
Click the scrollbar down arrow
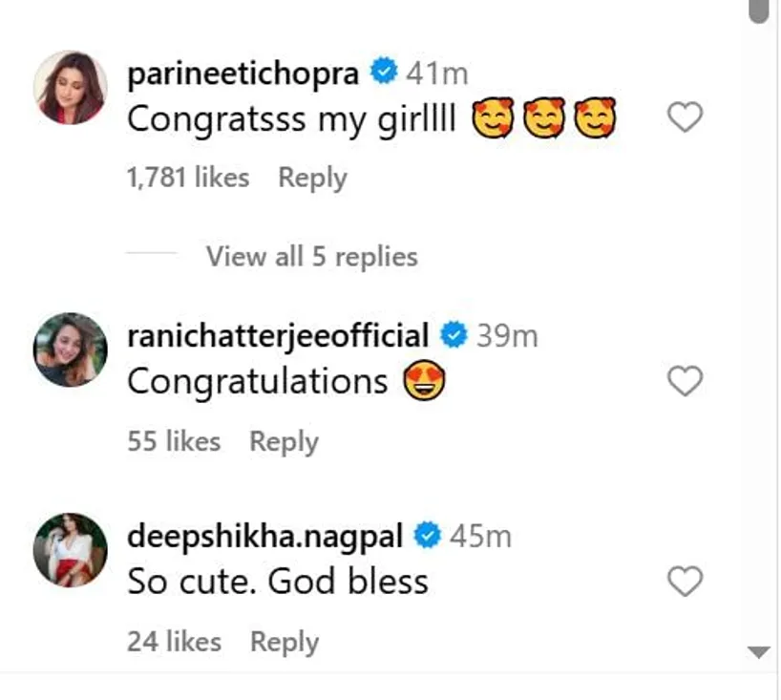[759, 653]
